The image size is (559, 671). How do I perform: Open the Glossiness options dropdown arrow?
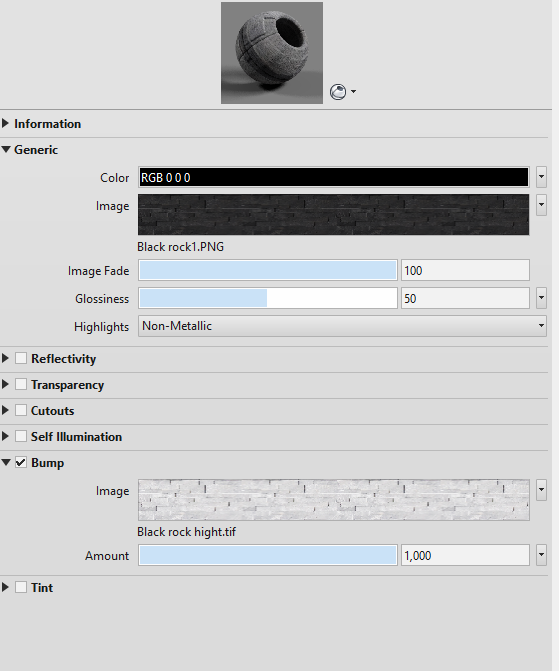tap(541, 298)
